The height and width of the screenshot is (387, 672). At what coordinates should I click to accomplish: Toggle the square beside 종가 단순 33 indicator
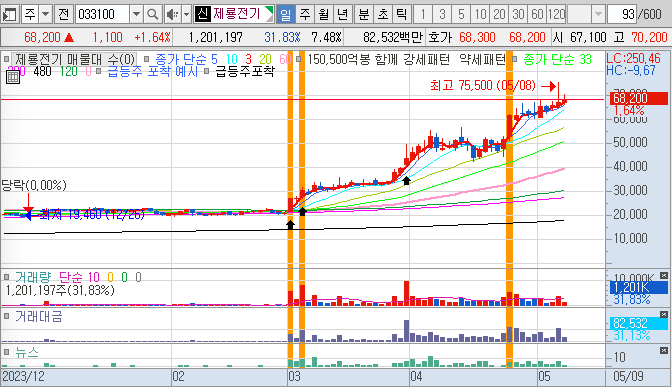(x=515, y=59)
